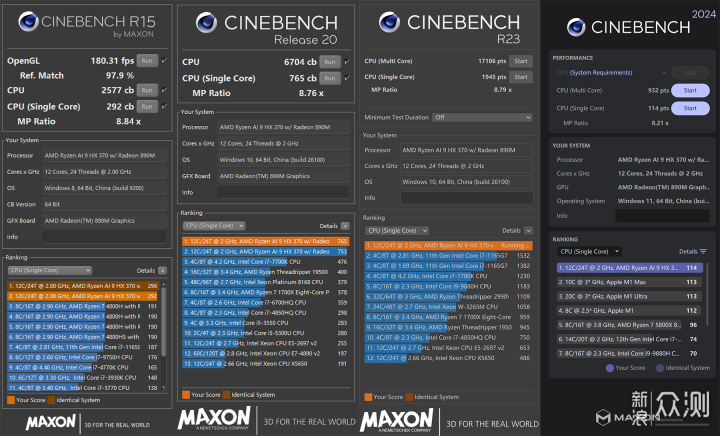Image resolution: width=720 pixels, height=436 pixels.
Task: Select Release 20 row Threadripper 1950X
Action: pyautogui.click(x=265, y=272)
